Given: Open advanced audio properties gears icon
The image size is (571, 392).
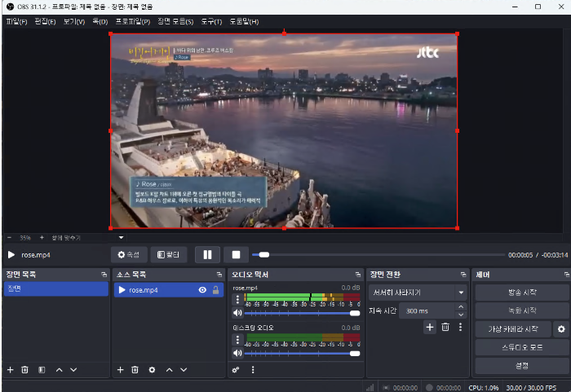Looking at the screenshot, I should [236, 370].
